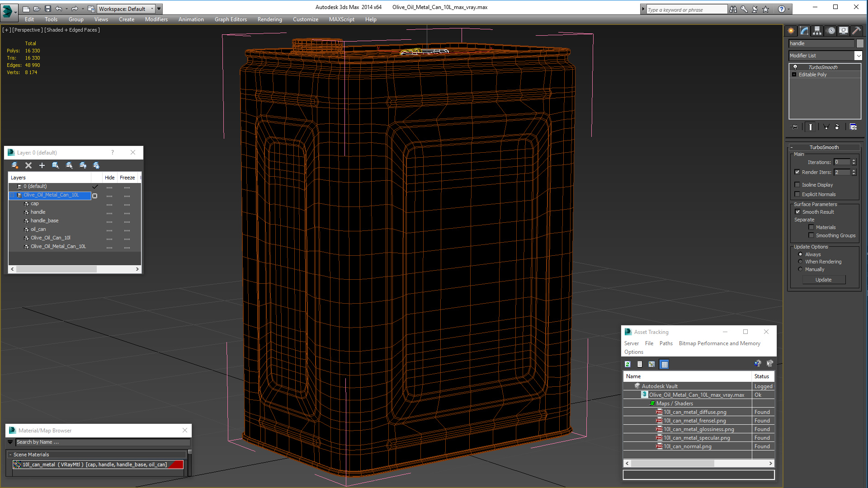Enable Separate by Materials checkbox
The width and height of the screenshot is (868, 488).
click(811, 227)
